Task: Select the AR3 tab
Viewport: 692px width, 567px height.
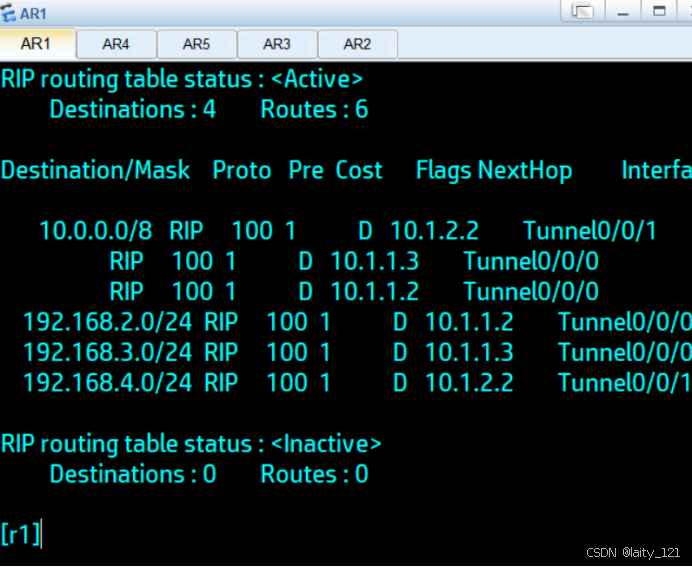Action: (277, 44)
